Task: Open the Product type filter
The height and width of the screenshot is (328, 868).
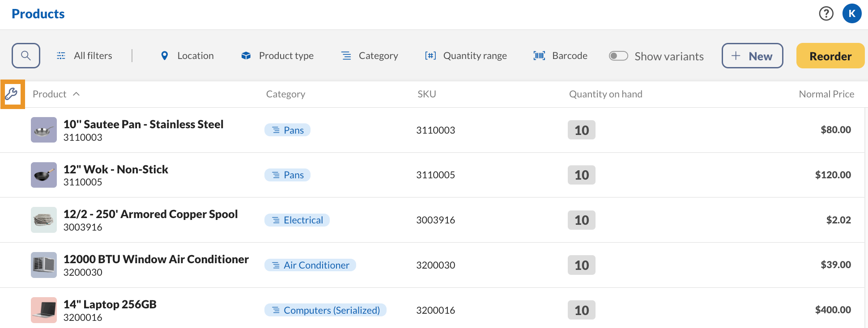Action: tap(277, 56)
